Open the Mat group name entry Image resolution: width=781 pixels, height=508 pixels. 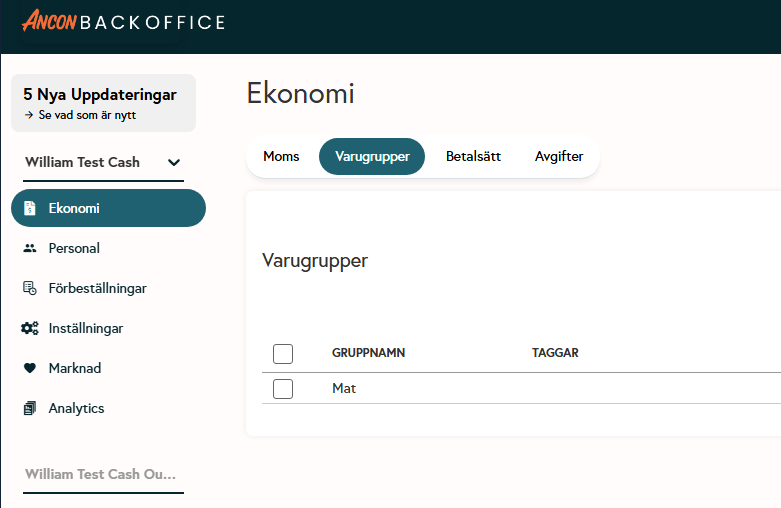344,388
